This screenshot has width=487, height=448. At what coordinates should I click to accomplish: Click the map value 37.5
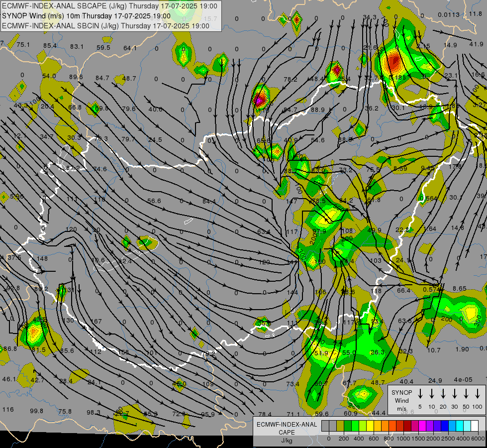(14, 258)
